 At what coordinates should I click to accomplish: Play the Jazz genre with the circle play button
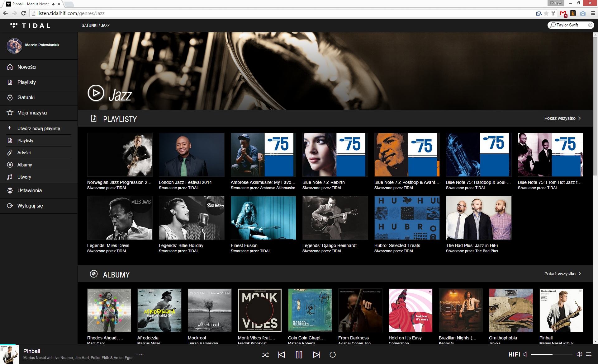click(x=96, y=93)
